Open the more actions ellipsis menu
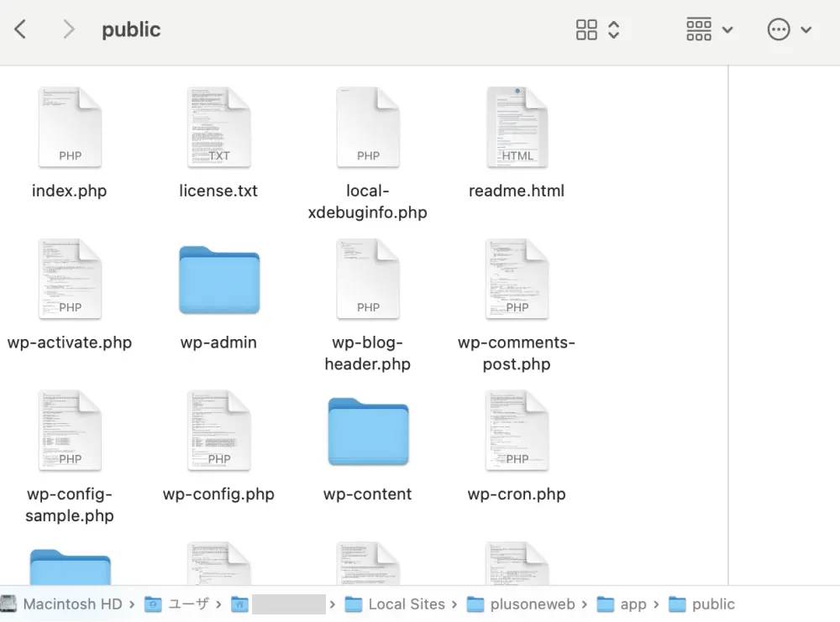This screenshot has height=622, width=840. (x=789, y=30)
